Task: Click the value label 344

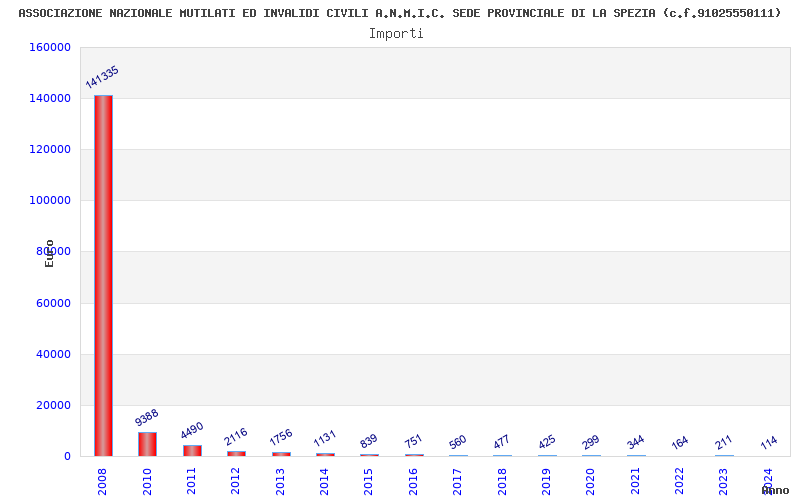Action: [636, 442]
